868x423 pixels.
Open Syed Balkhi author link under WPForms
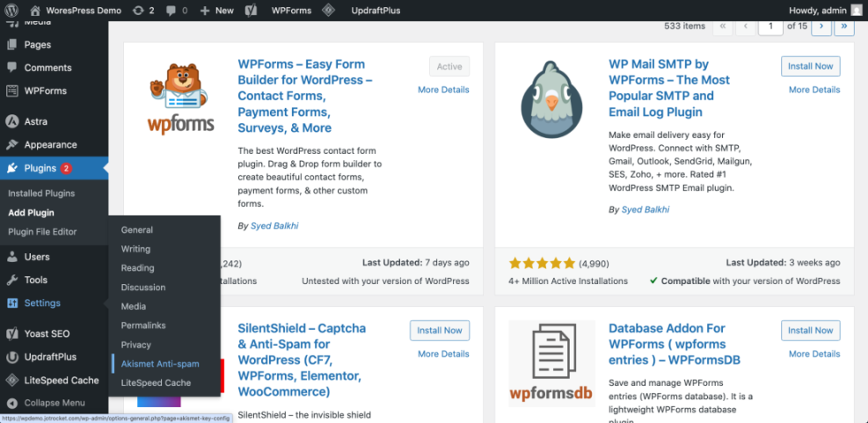(x=274, y=226)
